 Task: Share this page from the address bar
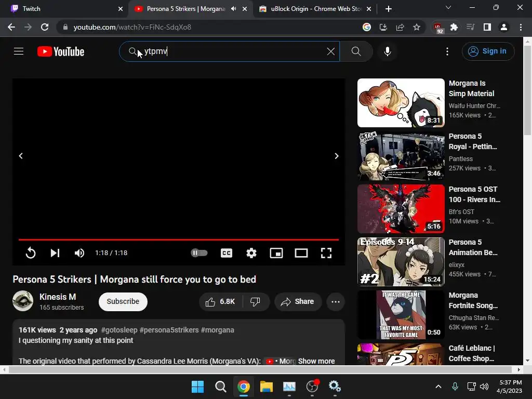(x=400, y=27)
